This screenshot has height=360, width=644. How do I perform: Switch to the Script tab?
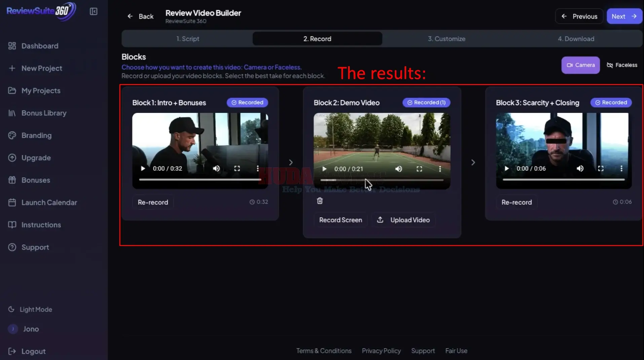188,39
